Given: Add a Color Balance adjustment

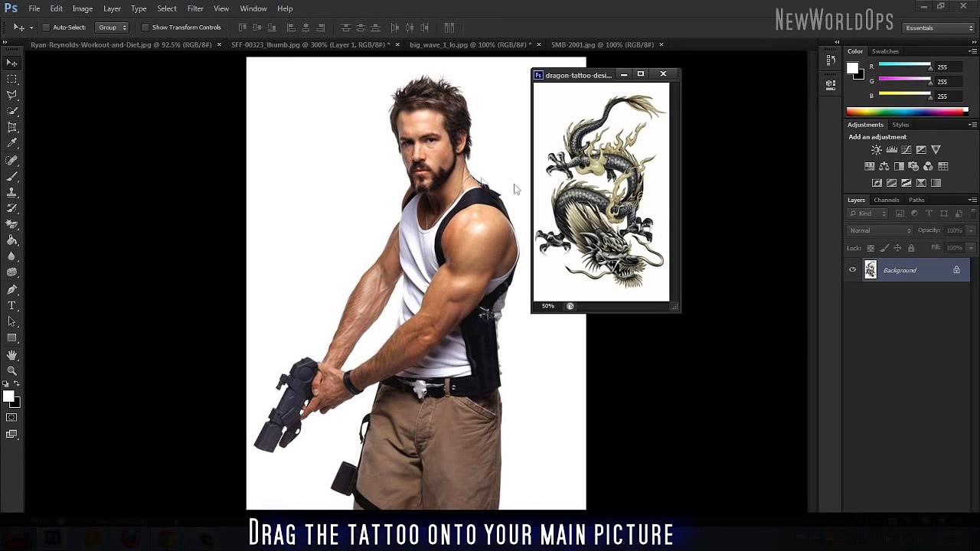Looking at the screenshot, I should (884, 166).
